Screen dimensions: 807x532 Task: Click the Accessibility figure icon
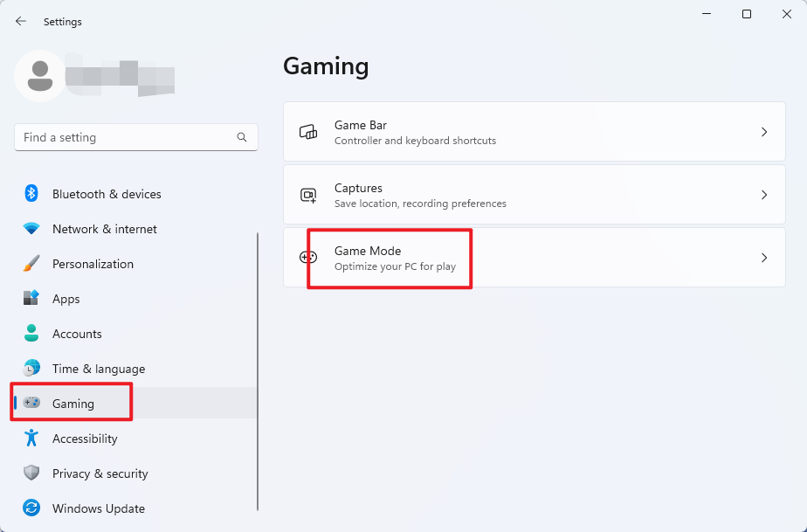click(31, 439)
